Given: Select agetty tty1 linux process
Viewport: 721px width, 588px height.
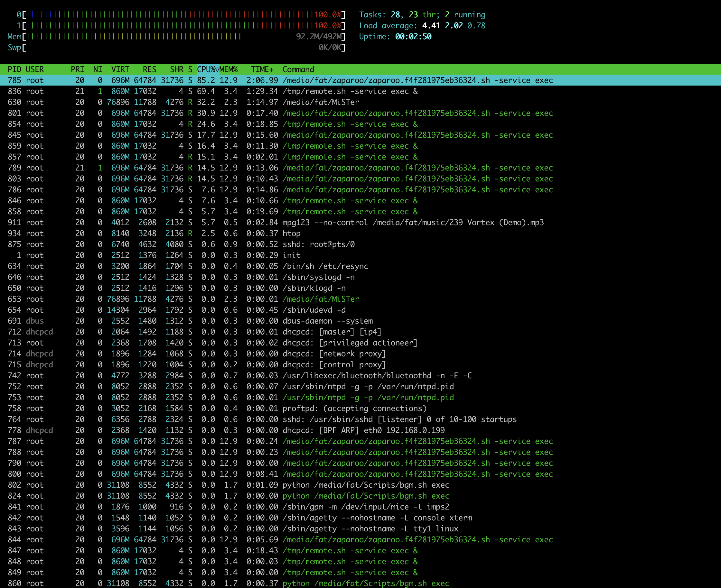Looking at the screenshot, I should tap(360, 529).
